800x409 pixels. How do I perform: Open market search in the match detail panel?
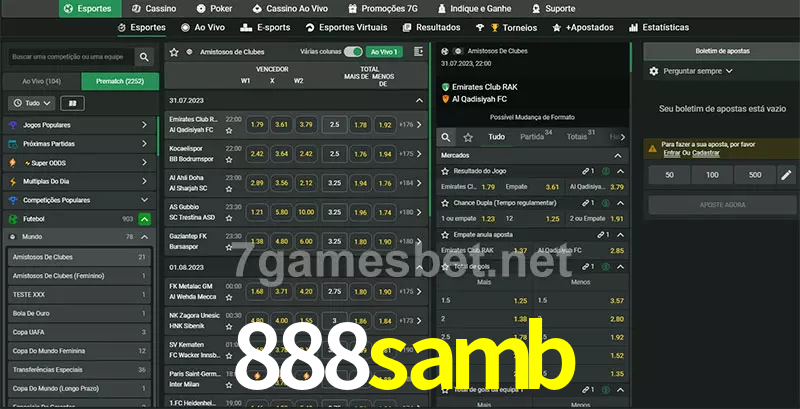click(446, 137)
